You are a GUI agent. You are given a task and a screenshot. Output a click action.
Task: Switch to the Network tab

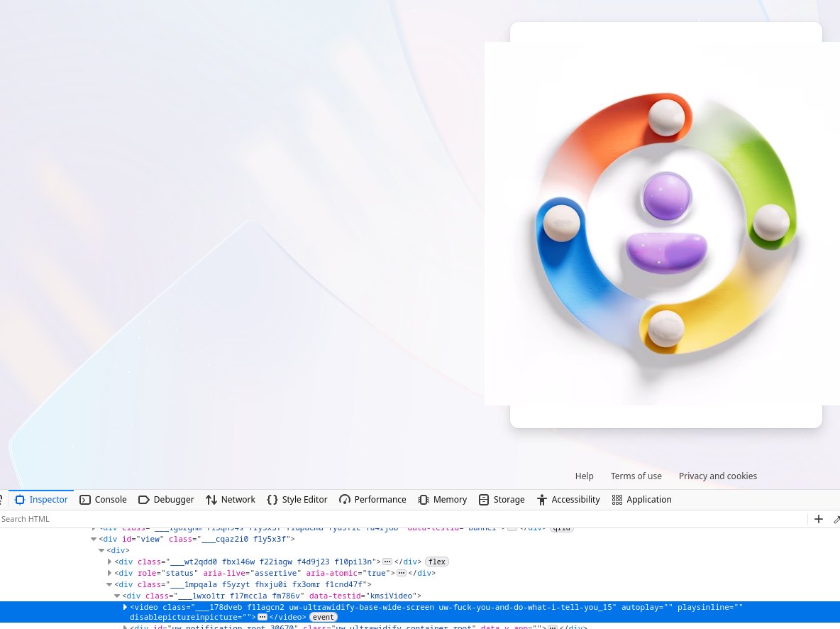click(x=231, y=499)
